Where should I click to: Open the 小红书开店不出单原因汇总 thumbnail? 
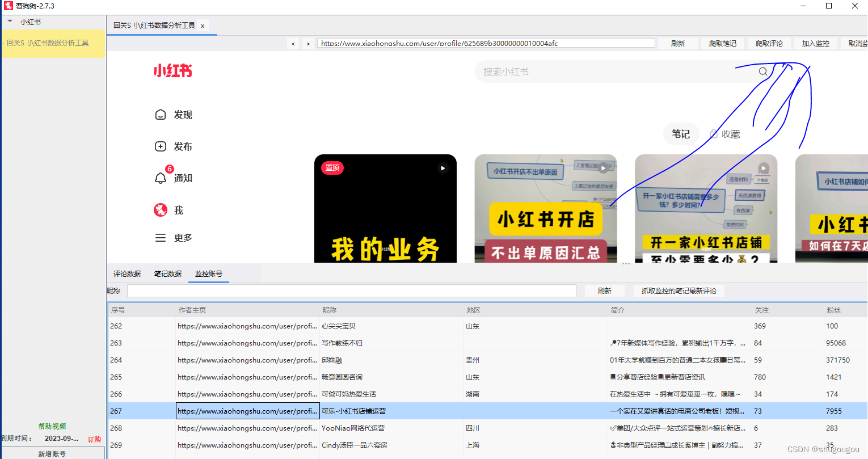point(546,208)
